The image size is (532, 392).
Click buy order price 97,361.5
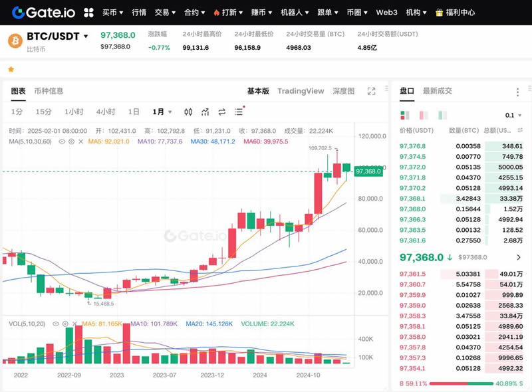pos(412,274)
